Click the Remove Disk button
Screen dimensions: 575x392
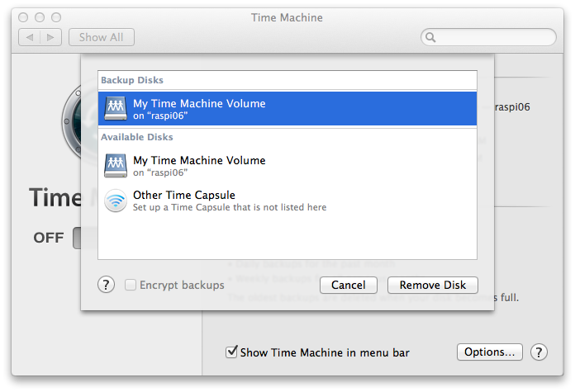[x=433, y=285]
